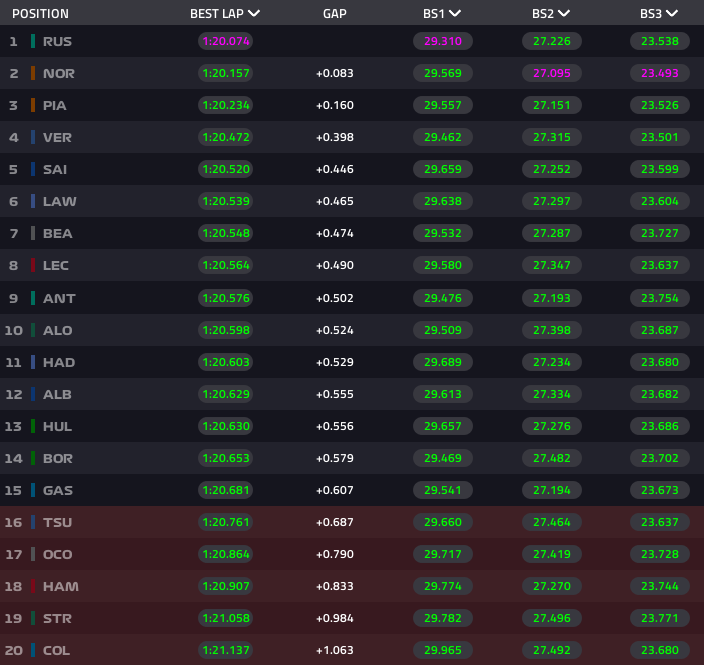Screen dimensions: 704x665
Task: Click the team color bar beside LEC
Action: pos(33,265)
